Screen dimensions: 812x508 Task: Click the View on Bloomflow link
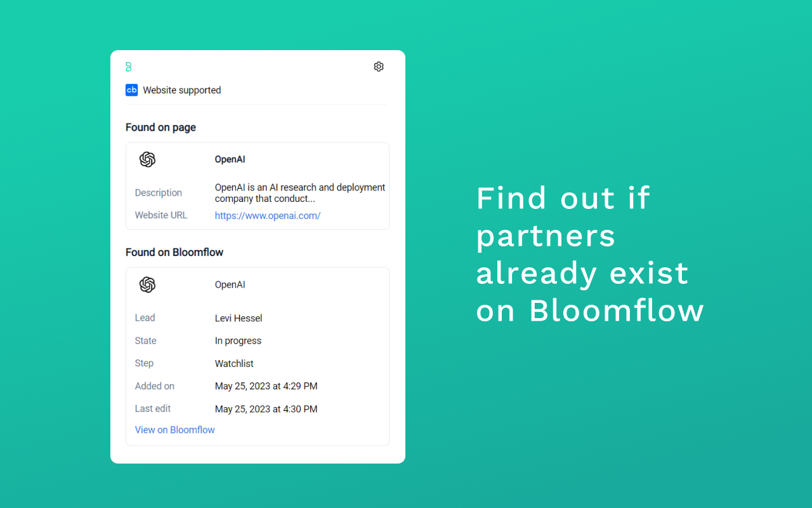(174, 430)
